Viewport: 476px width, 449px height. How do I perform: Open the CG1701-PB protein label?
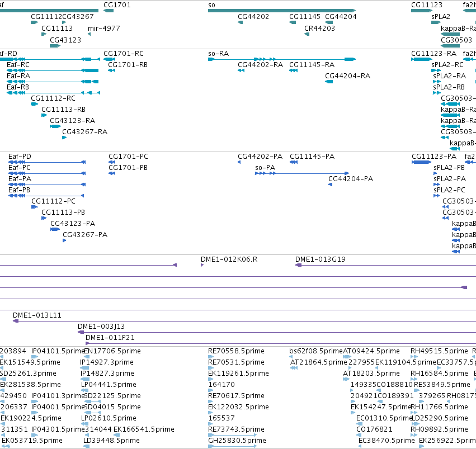pyautogui.click(x=128, y=168)
